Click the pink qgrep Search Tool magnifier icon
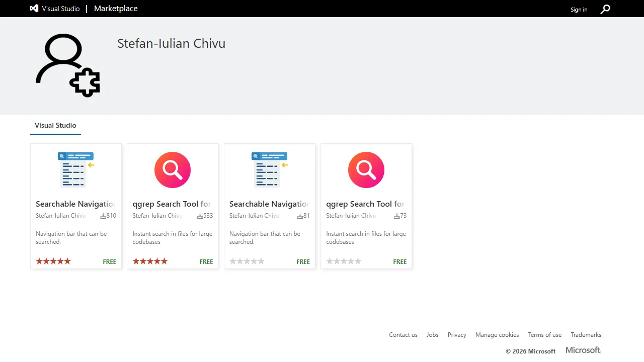Viewport: 644px width, 362px height. [x=172, y=169]
